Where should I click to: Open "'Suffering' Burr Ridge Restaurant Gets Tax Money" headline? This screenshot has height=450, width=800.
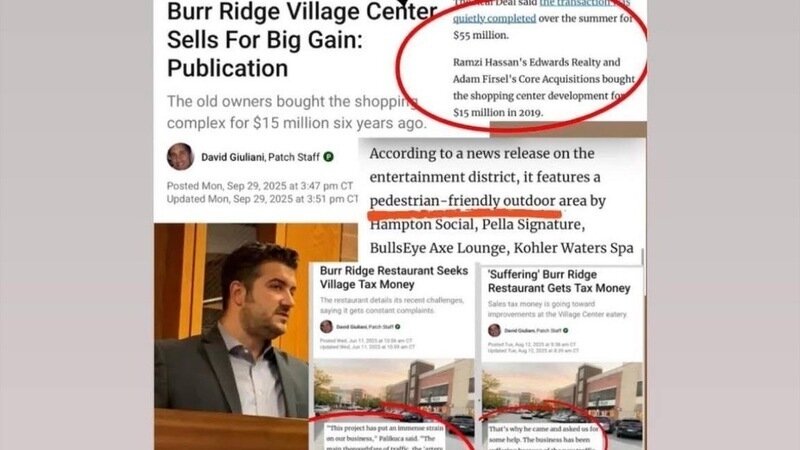pyautogui.click(x=559, y=281)
